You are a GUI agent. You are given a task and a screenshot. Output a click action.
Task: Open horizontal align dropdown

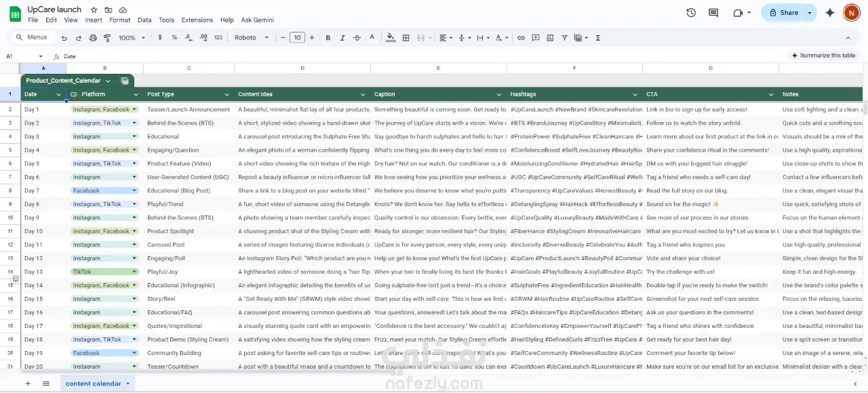pyautogui.click(x=444, y=38)
